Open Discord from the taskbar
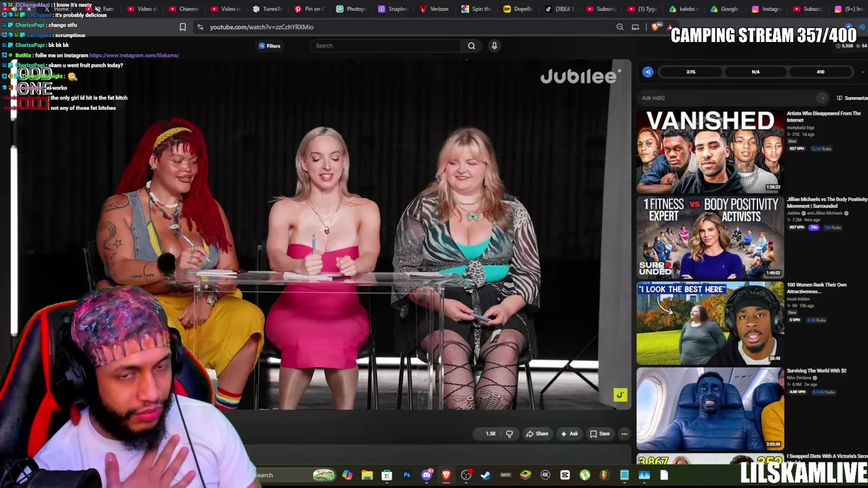The image size is (868, 488). tap(427, 475)
